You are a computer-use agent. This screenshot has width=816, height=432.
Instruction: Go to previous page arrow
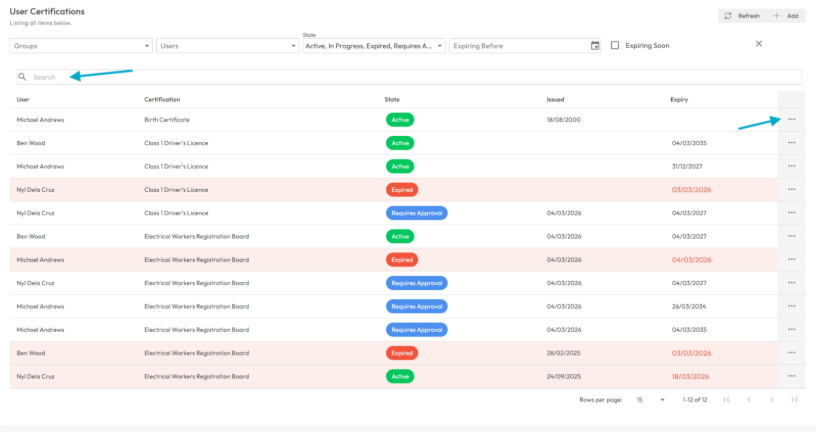[749, 400]
